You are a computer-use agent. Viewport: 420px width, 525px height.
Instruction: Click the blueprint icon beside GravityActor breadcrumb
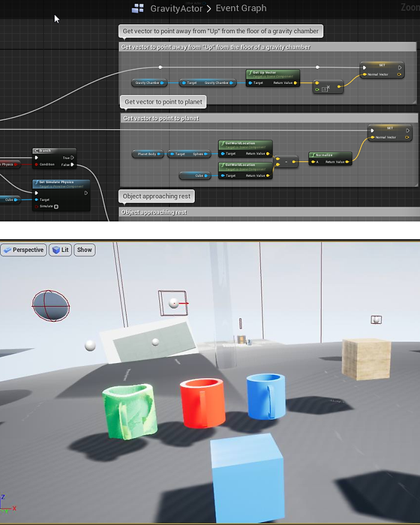pyautogui.click(x=138, y=8)
